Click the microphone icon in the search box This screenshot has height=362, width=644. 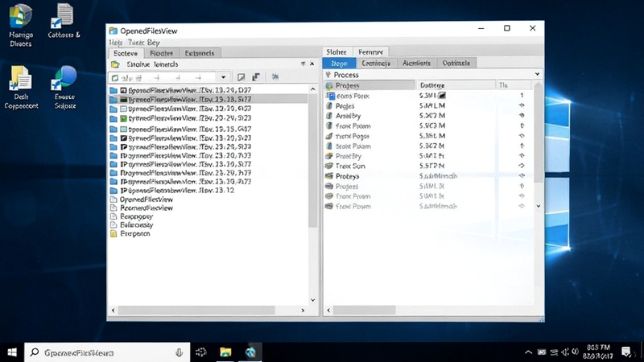tap(179, 352)
